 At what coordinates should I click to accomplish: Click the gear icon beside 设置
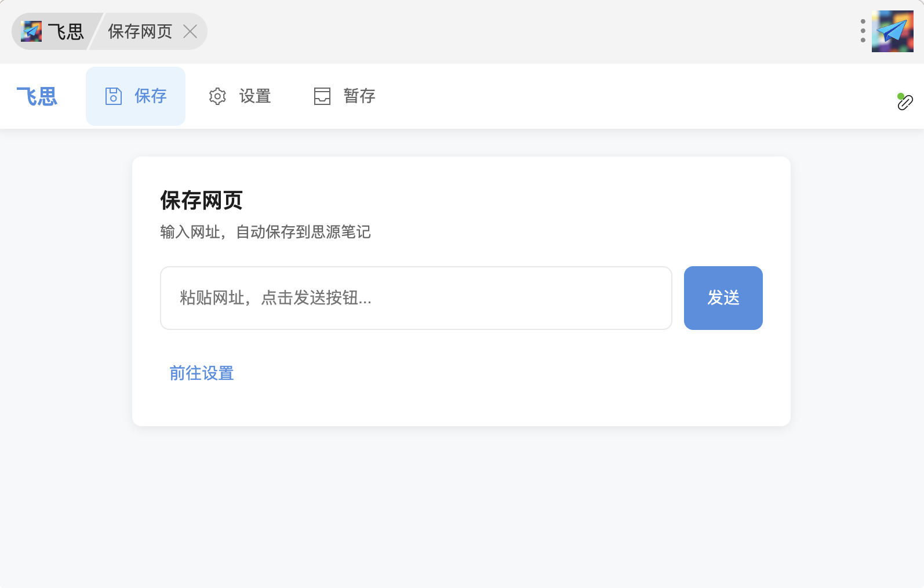coord(217,96)
